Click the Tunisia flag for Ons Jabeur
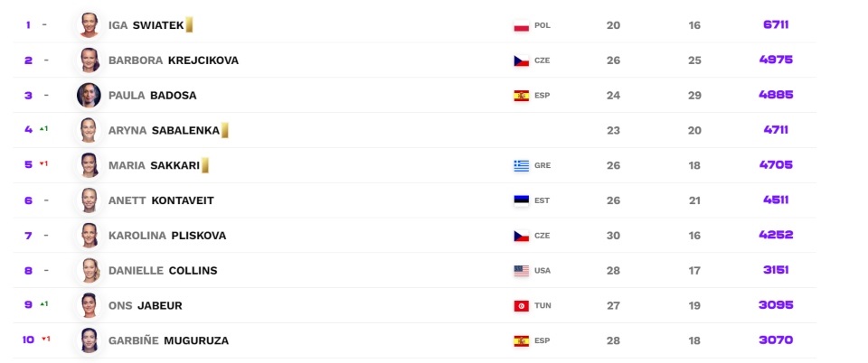The image size is (868, 363). pos(521,306)
